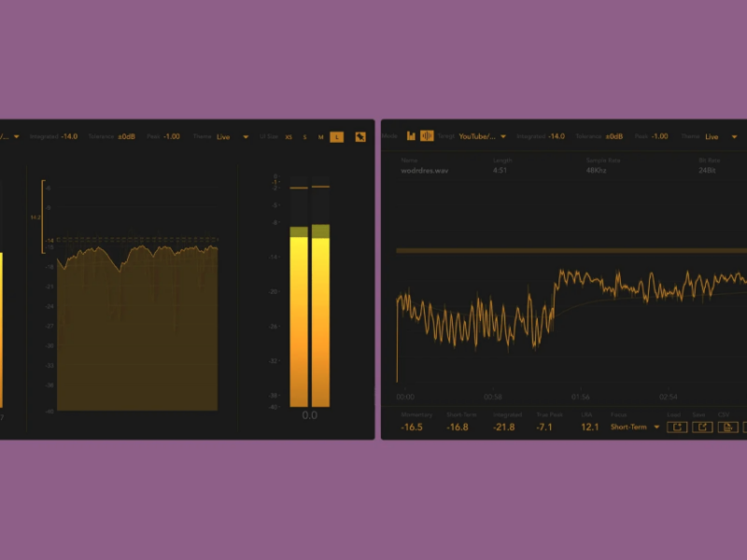Select the XS UI size
The image size is (747, 560).
click(289, 135)
